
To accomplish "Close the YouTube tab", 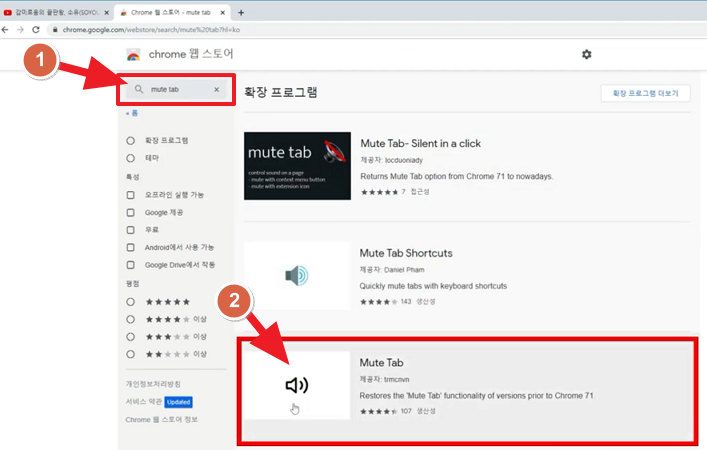I will (x=106, y=13).
